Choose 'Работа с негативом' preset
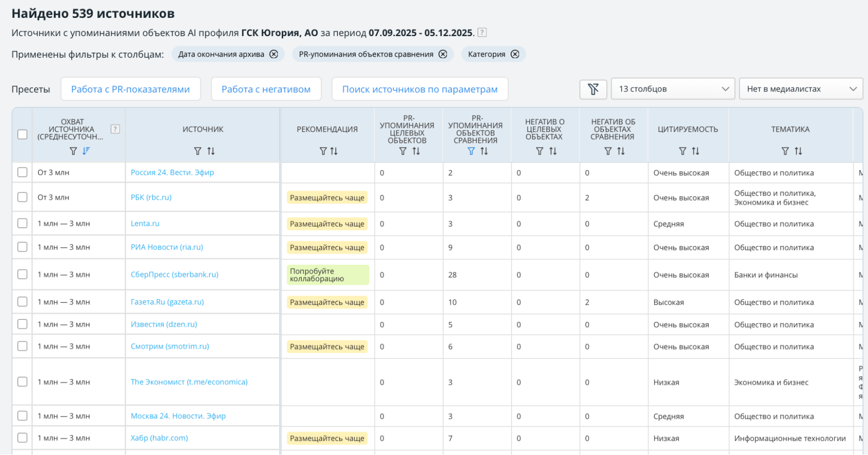Image resolution: width=868 pixels, height=455 pixels. (266, 89)
